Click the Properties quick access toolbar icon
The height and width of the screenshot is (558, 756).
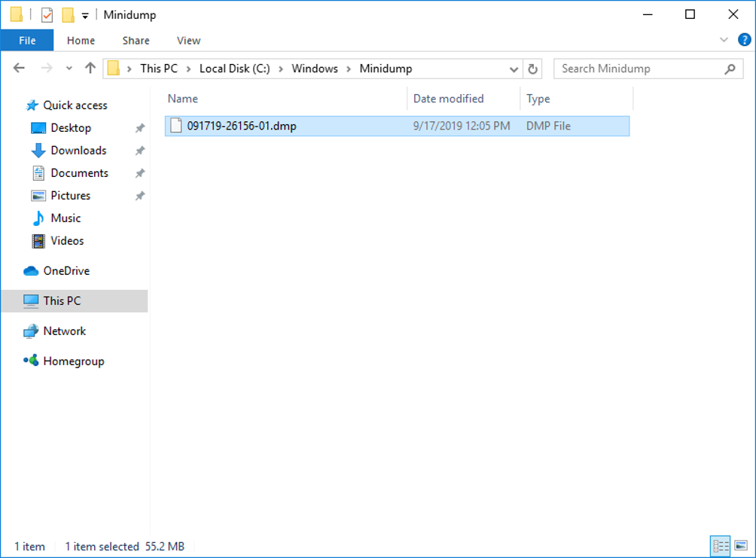point(47,15)
